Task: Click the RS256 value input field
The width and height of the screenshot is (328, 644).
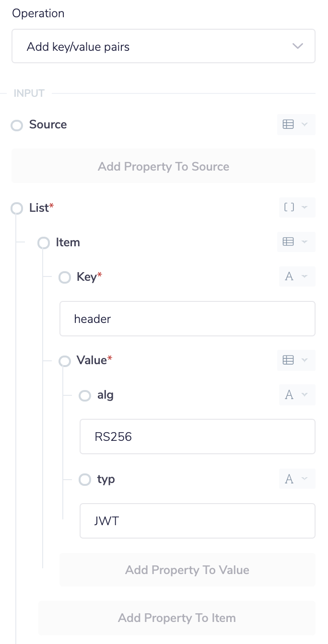Action: coord(197,437)
